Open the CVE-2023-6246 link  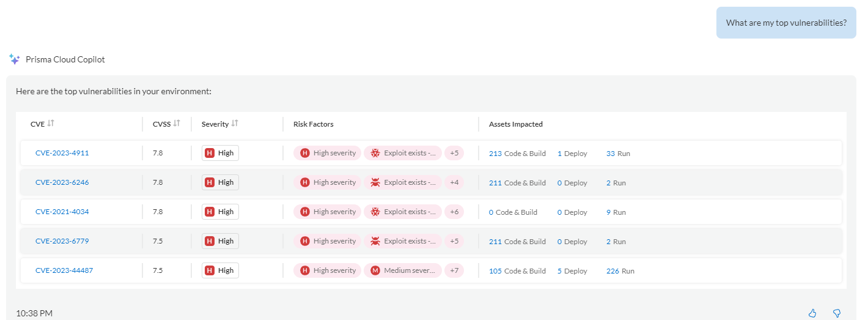point(62,182)
